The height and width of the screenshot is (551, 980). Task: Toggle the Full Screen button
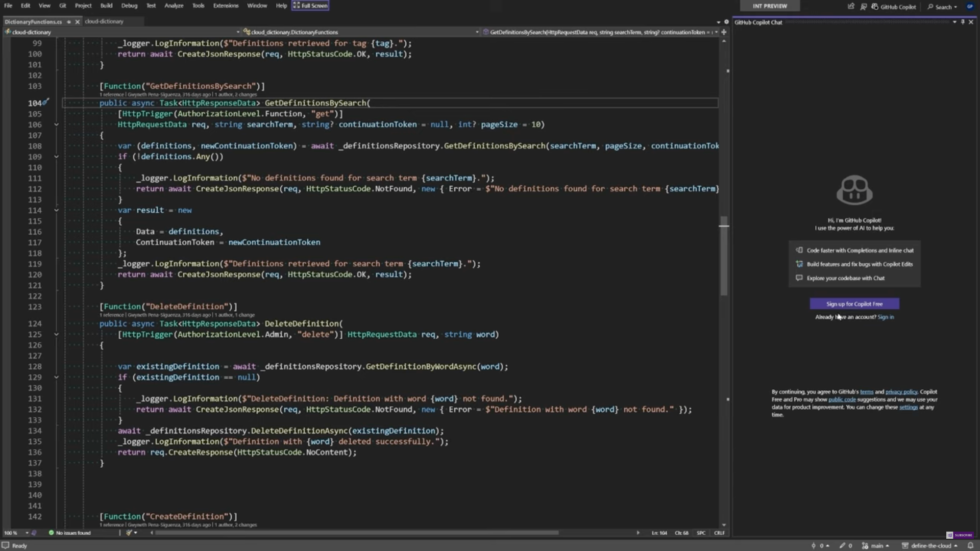click(310, 6)
